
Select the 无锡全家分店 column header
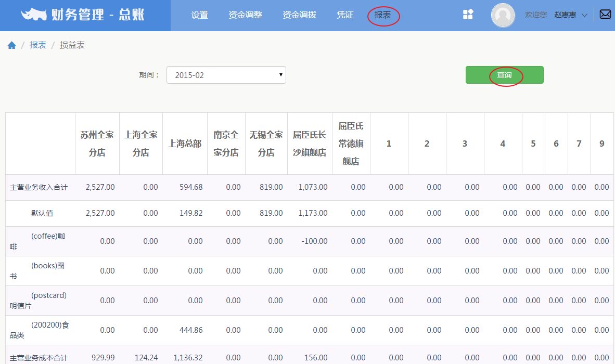click(x=266, y=144)
